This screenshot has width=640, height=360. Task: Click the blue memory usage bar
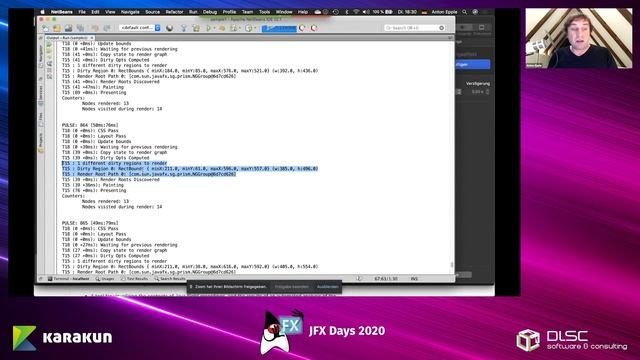point(279,28)
